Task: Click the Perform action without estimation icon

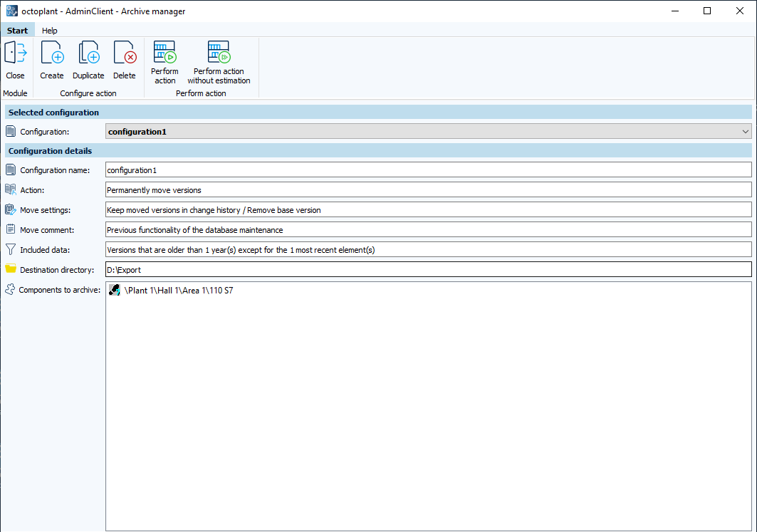Action: pyautogui.click(x=218, y=52)
